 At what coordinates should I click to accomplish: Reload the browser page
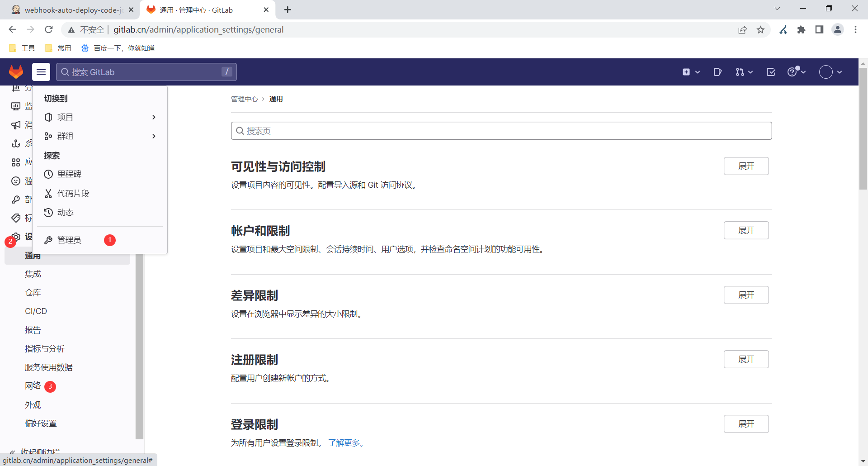[x=49, y=29]
